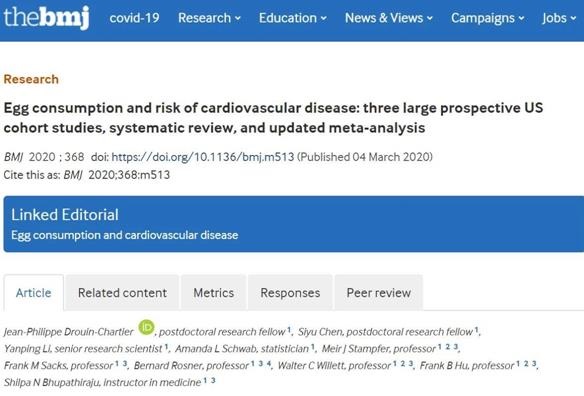Switch to the Metrics tab
The width and height of the screenshot is (584, 396).
coord(213,293)
